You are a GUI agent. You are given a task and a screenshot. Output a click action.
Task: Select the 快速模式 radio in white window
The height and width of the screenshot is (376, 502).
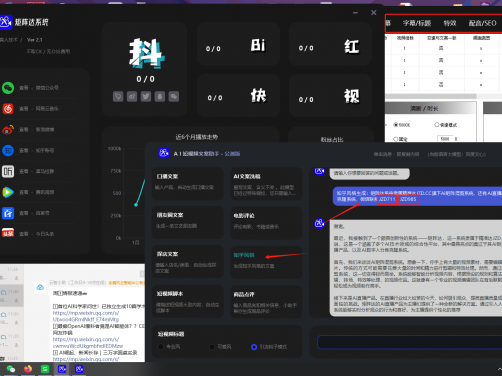[x=437, y=125]
